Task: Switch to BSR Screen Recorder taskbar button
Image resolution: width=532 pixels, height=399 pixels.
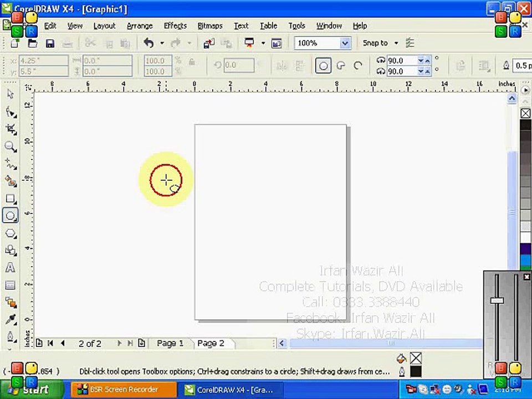Action: click(124, 390)
